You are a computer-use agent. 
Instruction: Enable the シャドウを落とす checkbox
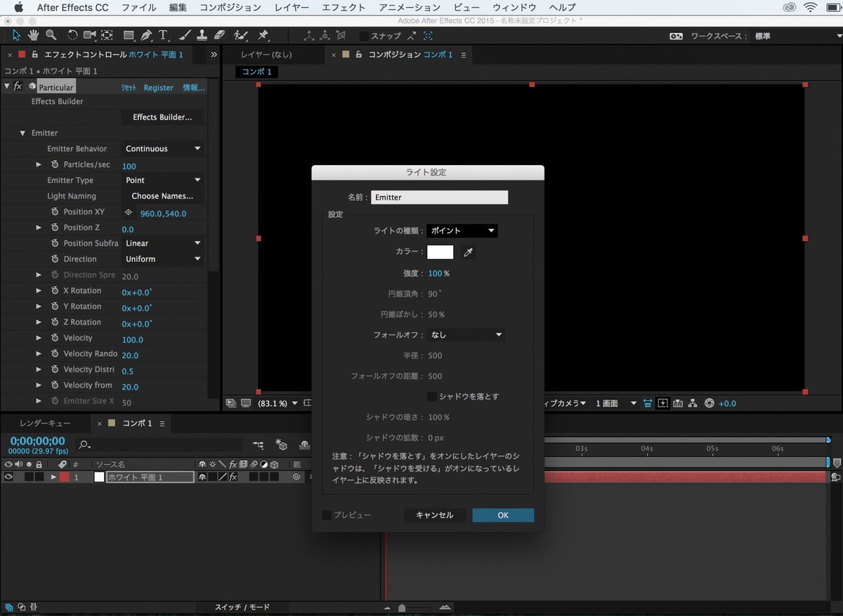(431, 396)
